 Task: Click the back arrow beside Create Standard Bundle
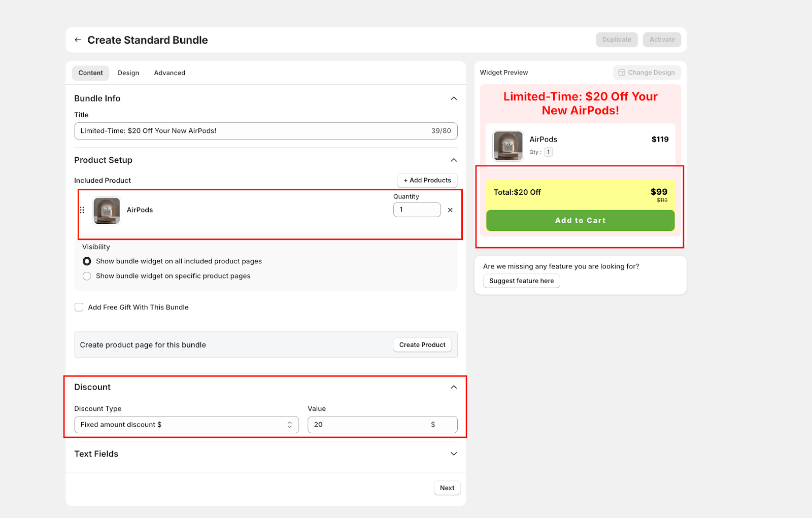78,40
